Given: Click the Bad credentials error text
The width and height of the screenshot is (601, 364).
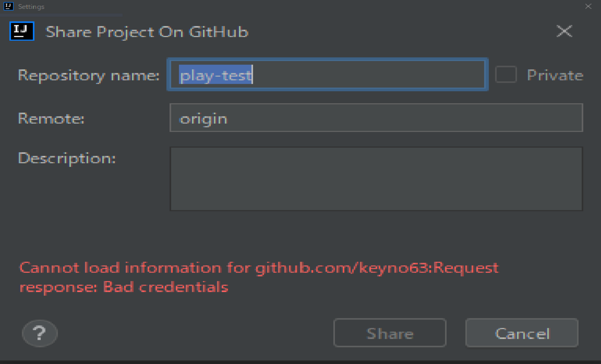Looking at the screenshot, I should (x=166, y=287).
